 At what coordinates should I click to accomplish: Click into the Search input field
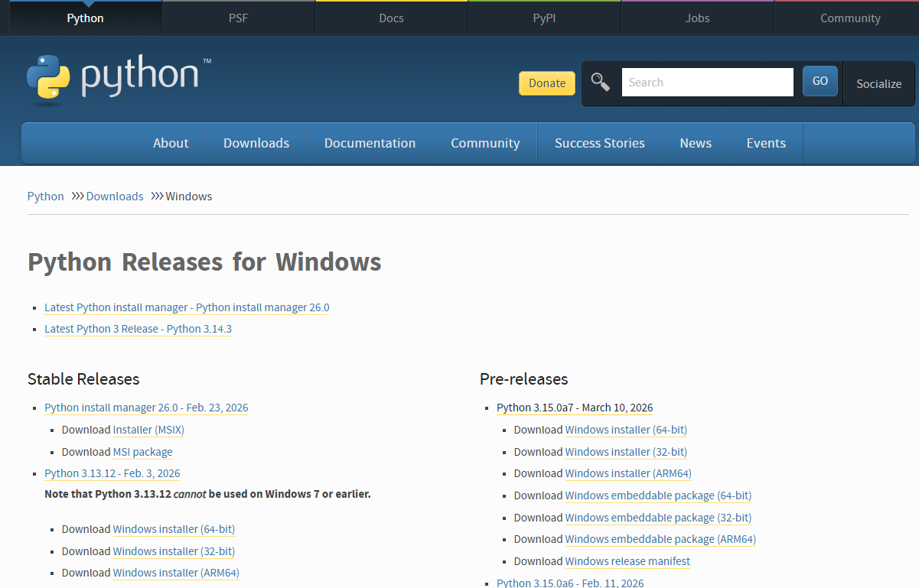[x=707, y=83]
